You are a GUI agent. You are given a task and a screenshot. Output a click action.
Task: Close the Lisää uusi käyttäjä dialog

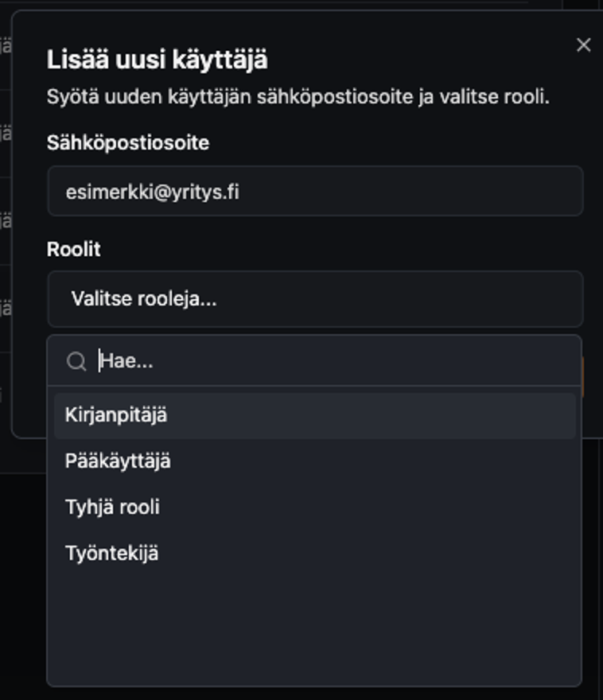(583, 45)
